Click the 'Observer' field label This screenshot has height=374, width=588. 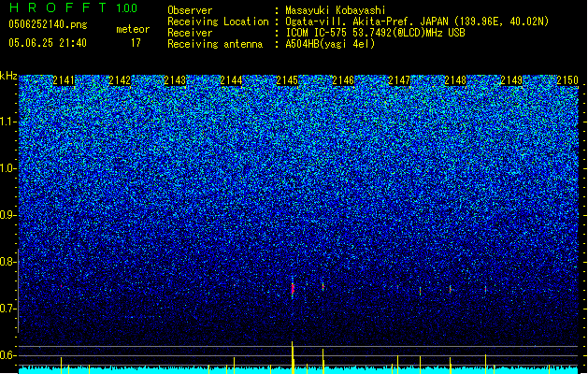click(190, 10)
